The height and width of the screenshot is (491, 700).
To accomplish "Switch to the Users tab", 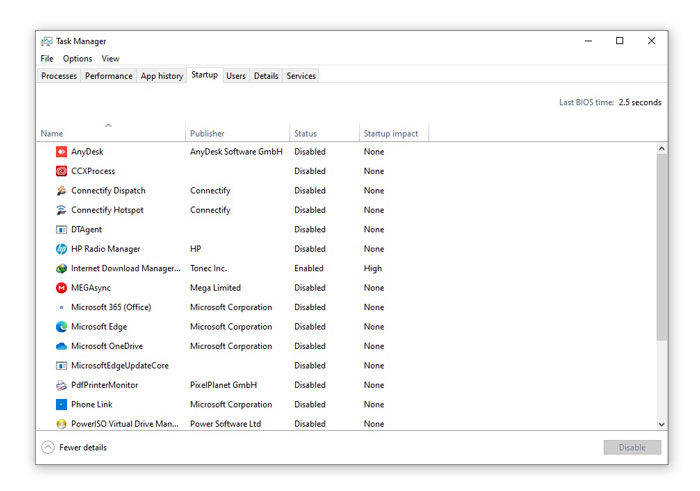I will click(x=236, y=76).
